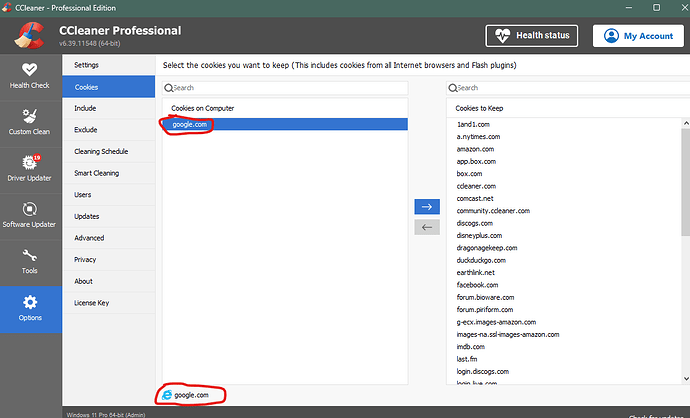690x418 pixels.
Task: Select dragonagekeep.com in keep list
Action: pos(487,248)
